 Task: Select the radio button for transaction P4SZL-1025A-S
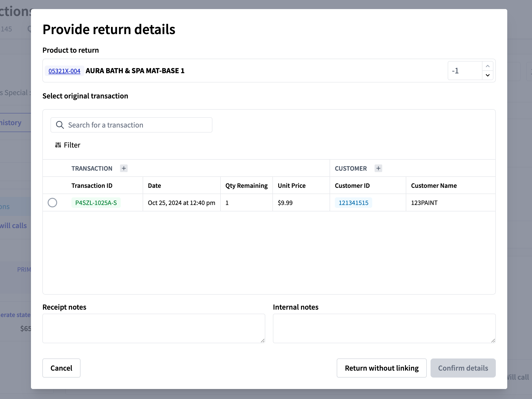coord(52,203)
